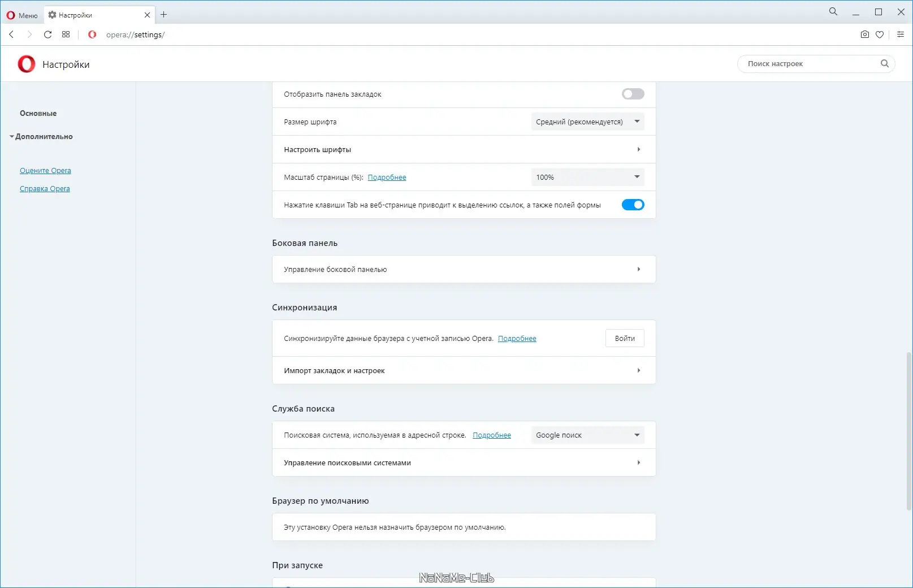Enable the show bookmarks bar toggle
The image size is (913, 588).
(633, 94)
